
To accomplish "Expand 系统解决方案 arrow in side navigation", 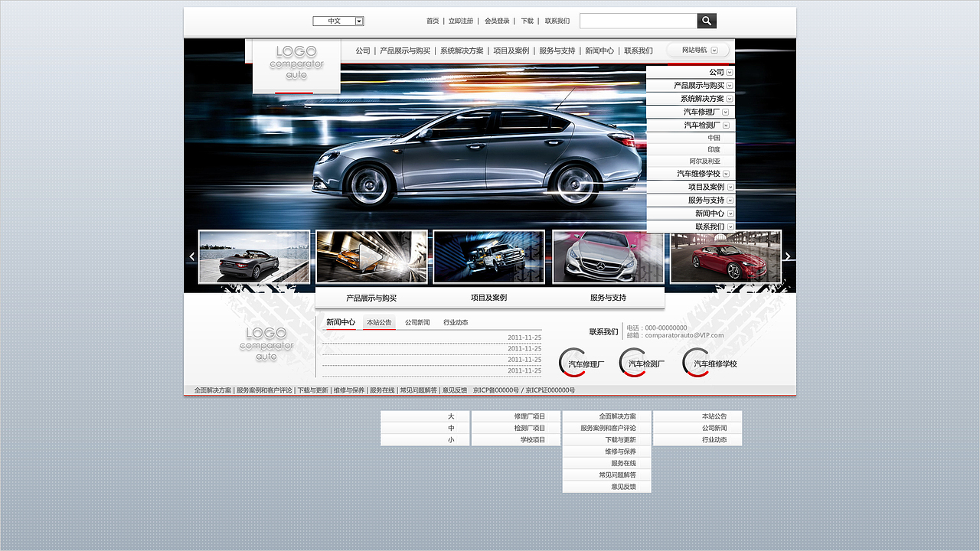I will (730, 99).
